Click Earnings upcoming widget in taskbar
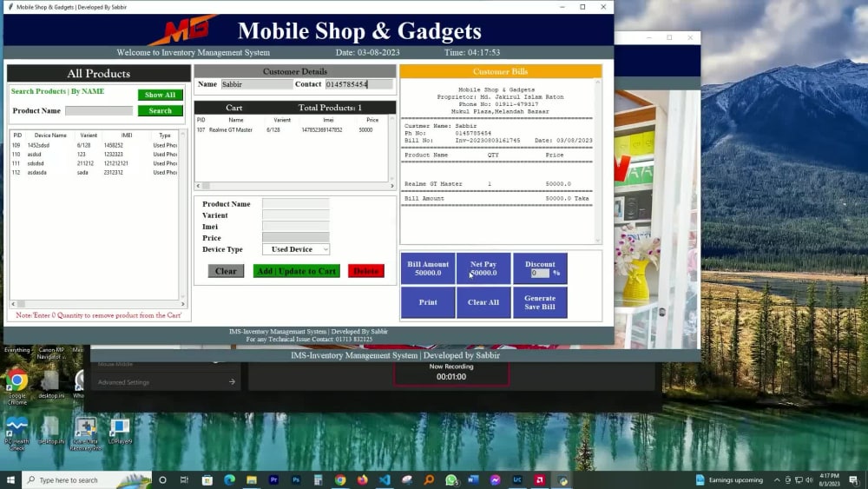The image size is (868, 489). [x=730, y=480]
